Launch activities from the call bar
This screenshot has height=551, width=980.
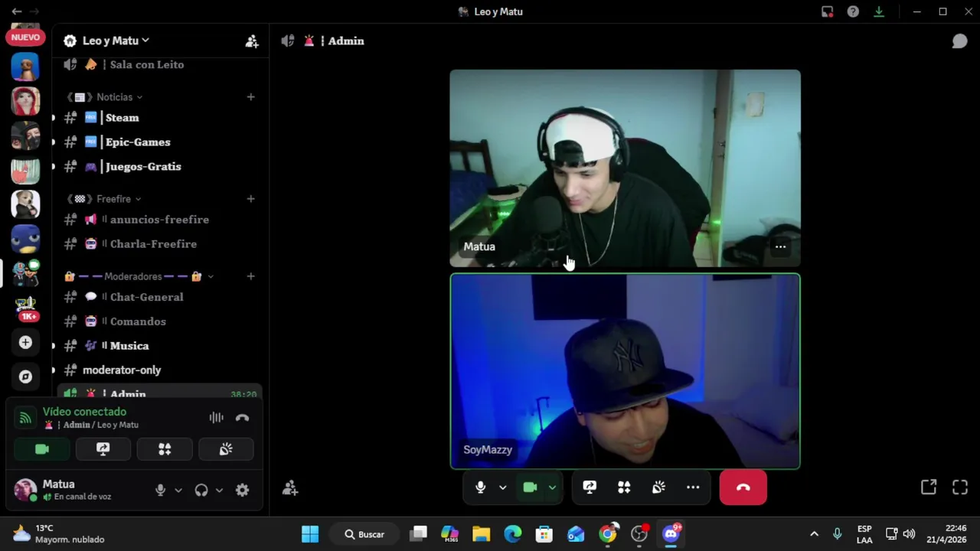click(x=624, y=487)
